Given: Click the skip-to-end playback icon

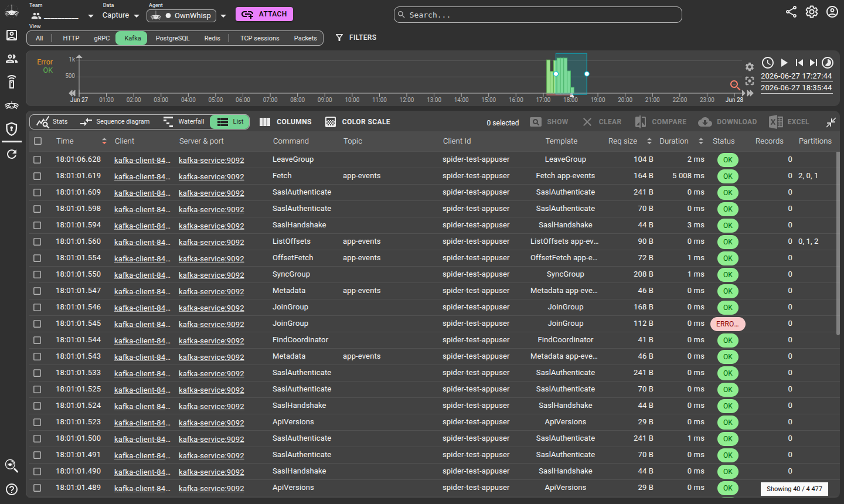Looking at the screenshot, I should [814, 63].
